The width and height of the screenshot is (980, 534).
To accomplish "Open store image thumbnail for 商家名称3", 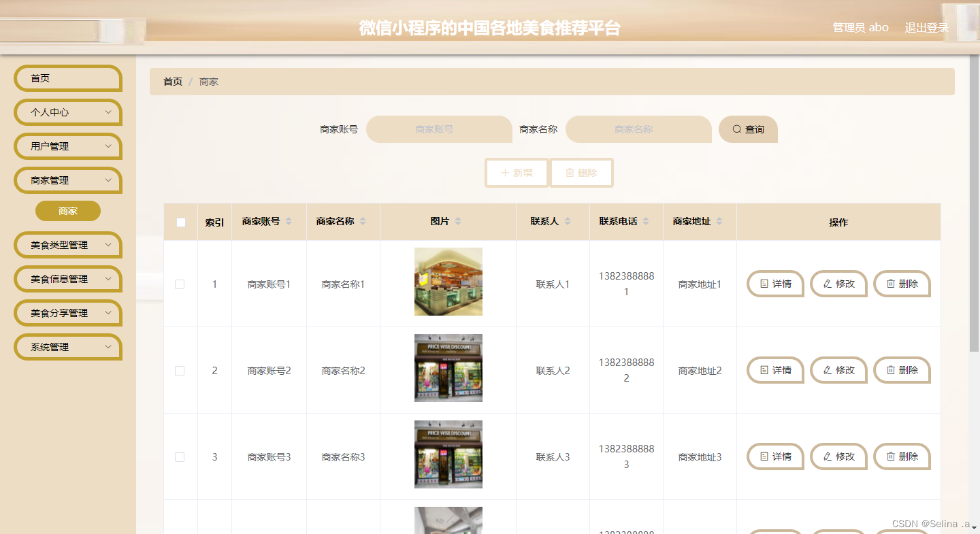I will (x=448, y=454).
